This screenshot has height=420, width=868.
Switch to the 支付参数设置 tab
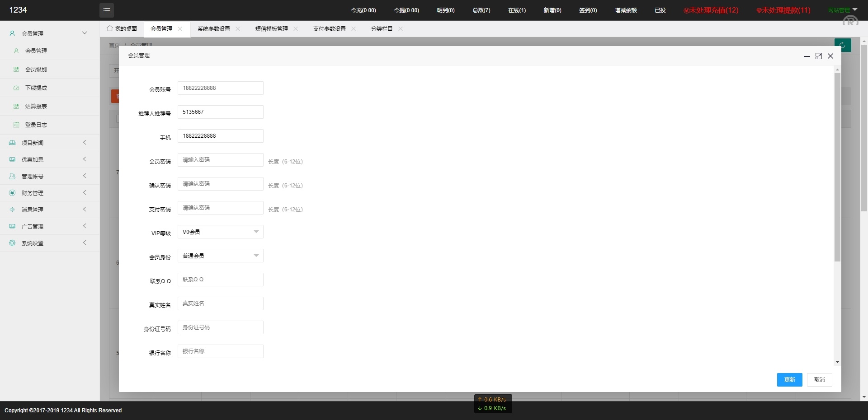[x=329, y=29]
